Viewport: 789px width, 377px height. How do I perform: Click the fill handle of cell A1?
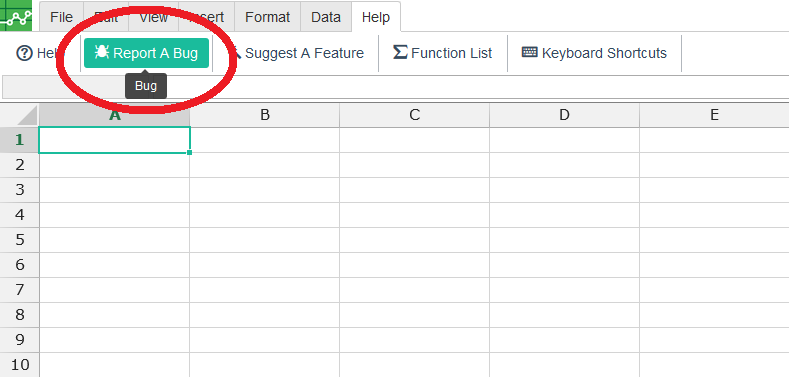pyautogui.click(x=189, y=152)
